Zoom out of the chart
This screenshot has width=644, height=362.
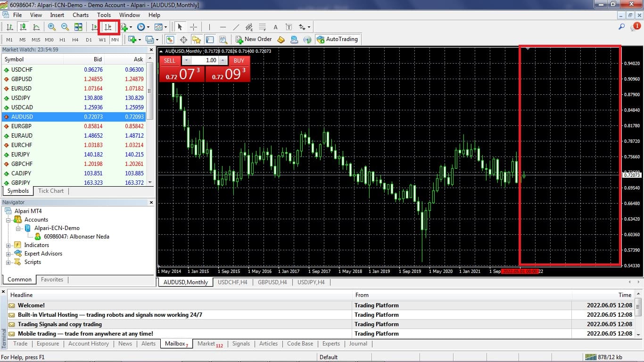click(x=65, y=27)
